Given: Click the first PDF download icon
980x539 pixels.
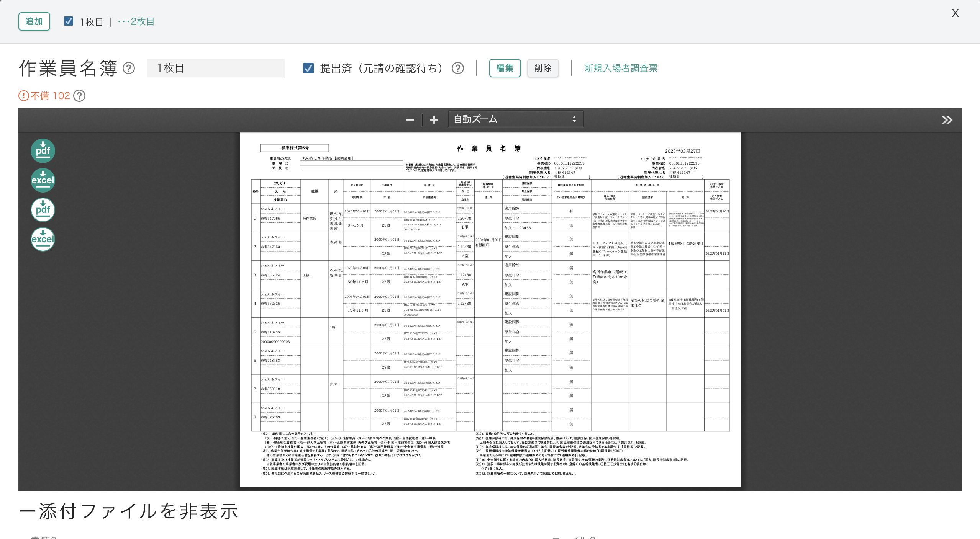Looking at the screenshot, I should tap(43, 150).
